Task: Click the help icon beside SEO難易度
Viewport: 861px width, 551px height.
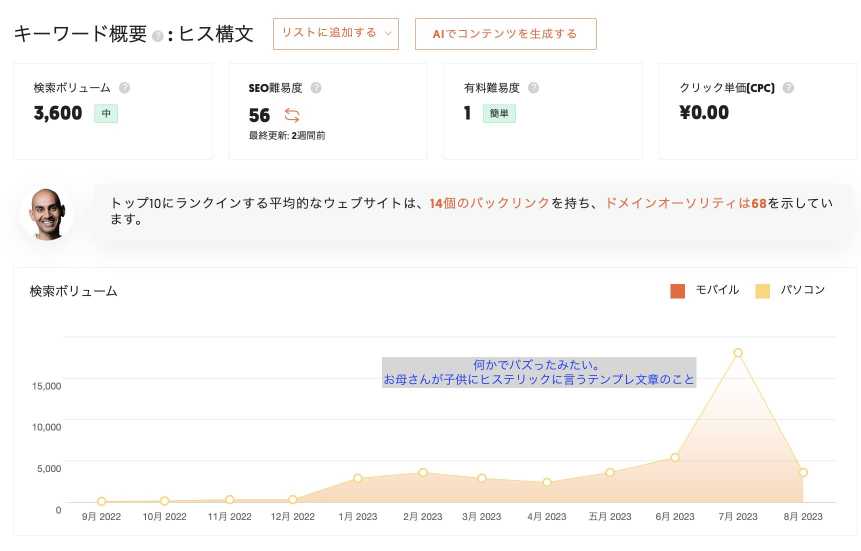Action: (x=316, y=88)
